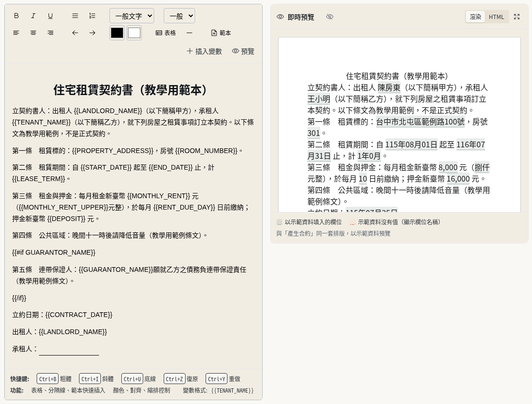This screenshot has height=404, width=532.
Task: Insert a numbered list
Action: point(92,16)
